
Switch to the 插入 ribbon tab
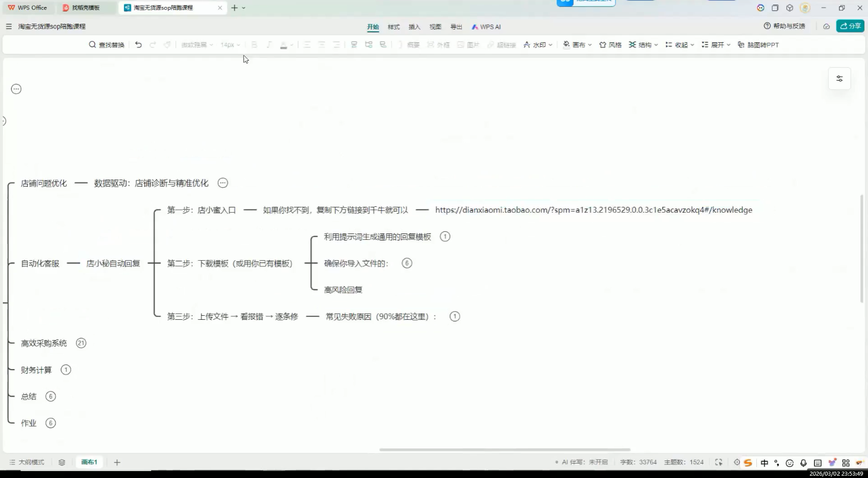(414, 27)
